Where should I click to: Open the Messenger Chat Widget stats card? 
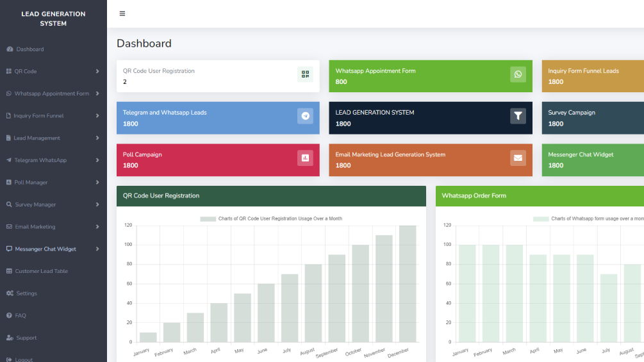pyautogui.click(x=593, y=160)
